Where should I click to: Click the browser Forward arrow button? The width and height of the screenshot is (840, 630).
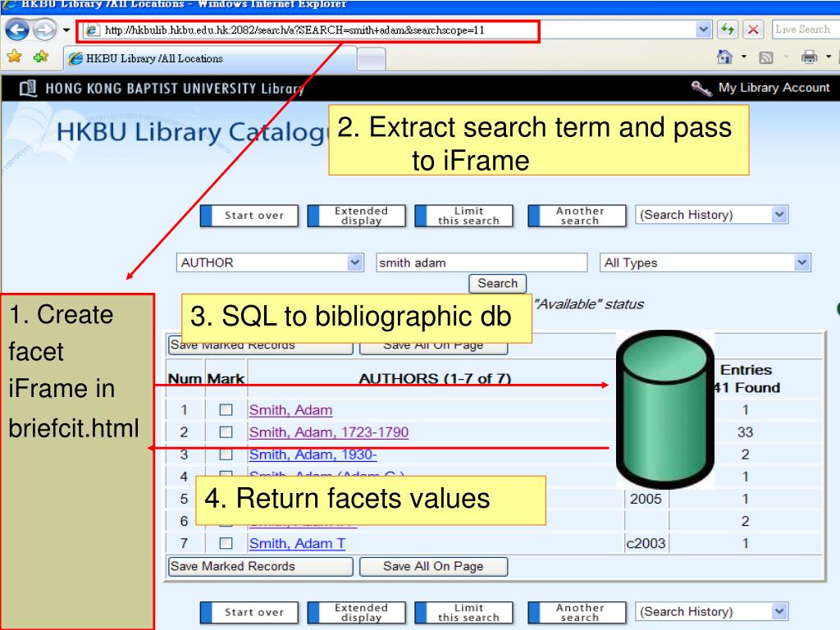tap(44, 30)
